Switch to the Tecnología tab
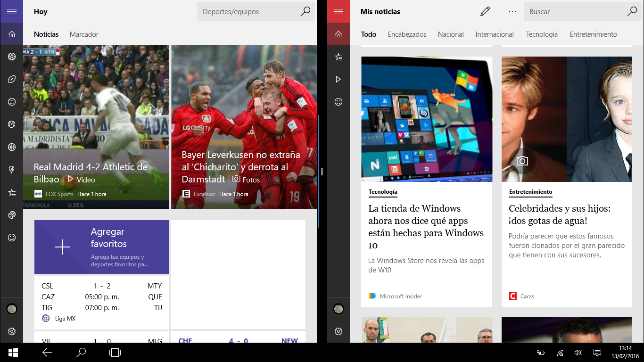644x362 pixels. tap(542, 34)
